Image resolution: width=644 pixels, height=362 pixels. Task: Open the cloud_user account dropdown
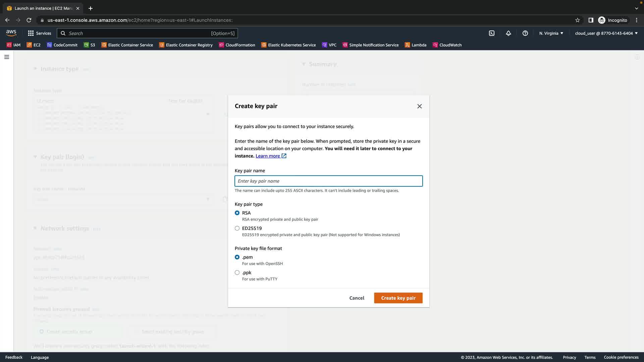606,33
